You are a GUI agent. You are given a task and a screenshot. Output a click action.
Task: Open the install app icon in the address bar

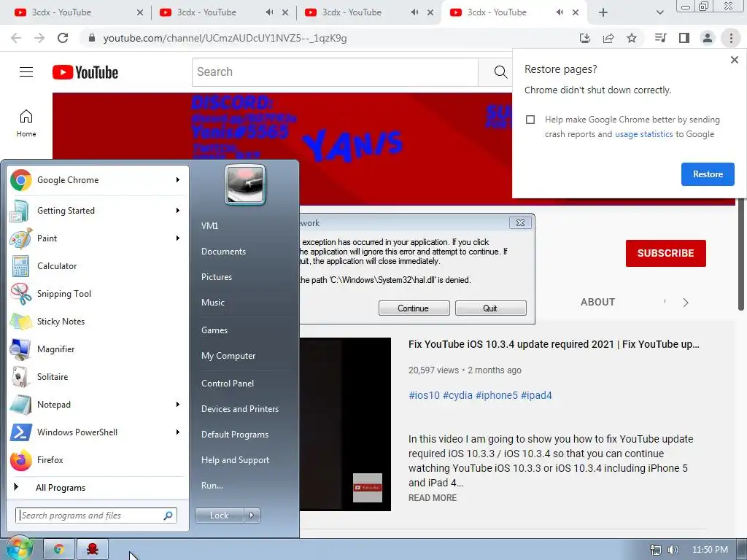click(585, 38)
